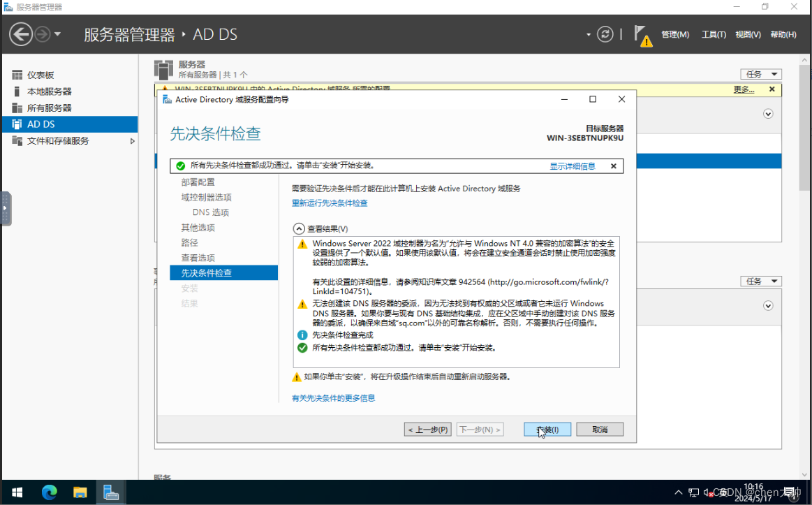Open File Explorer from taskbar

[80, 492]
